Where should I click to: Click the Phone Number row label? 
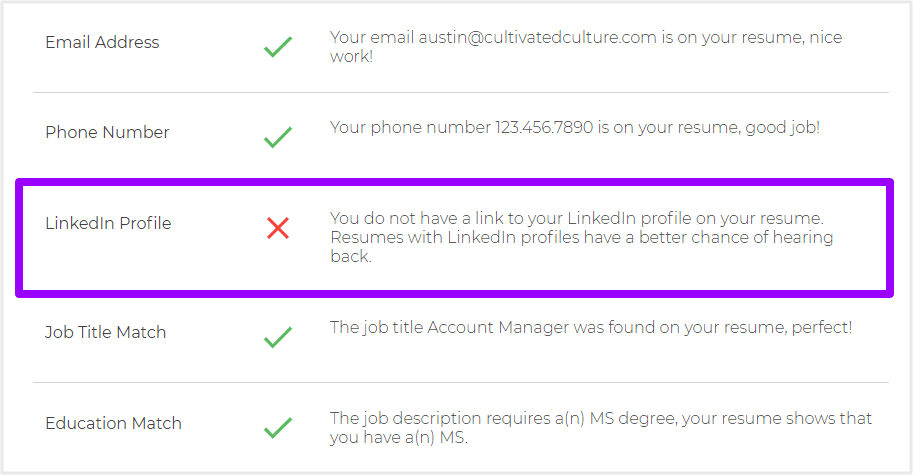[107, 132]
